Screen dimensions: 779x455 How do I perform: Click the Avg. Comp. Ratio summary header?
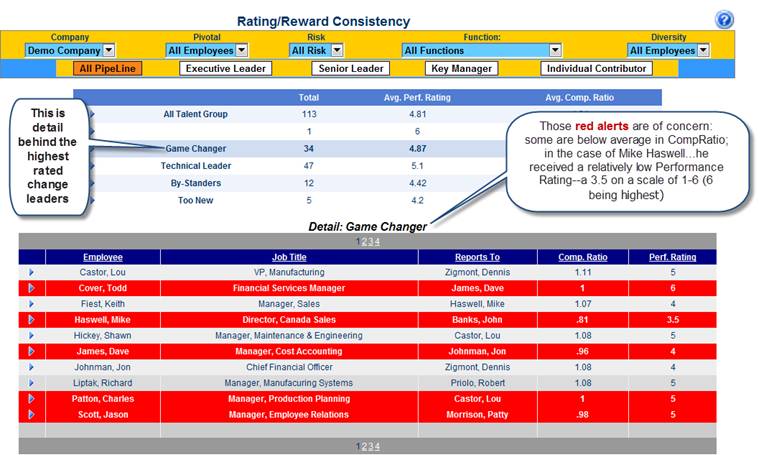[580, 98]
